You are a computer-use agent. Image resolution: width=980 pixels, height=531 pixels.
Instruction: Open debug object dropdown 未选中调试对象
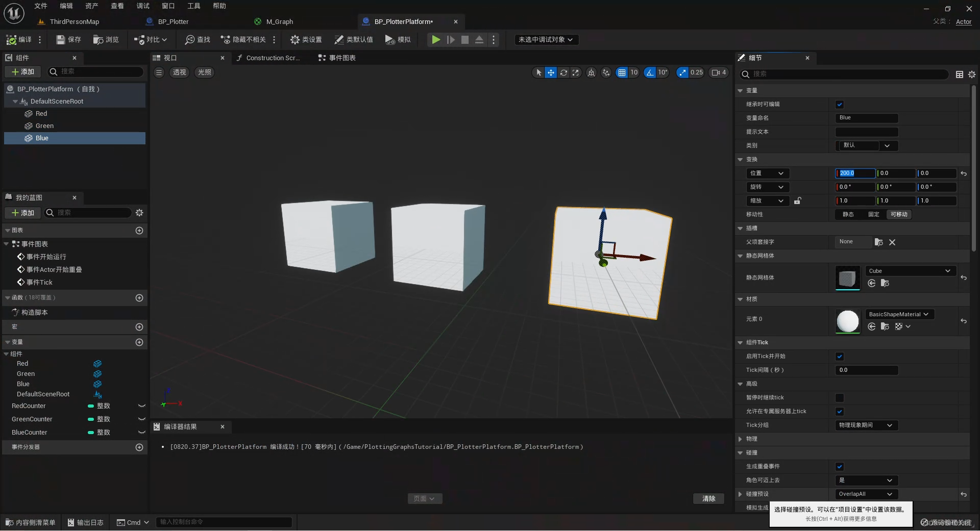(x=546, y=40)
